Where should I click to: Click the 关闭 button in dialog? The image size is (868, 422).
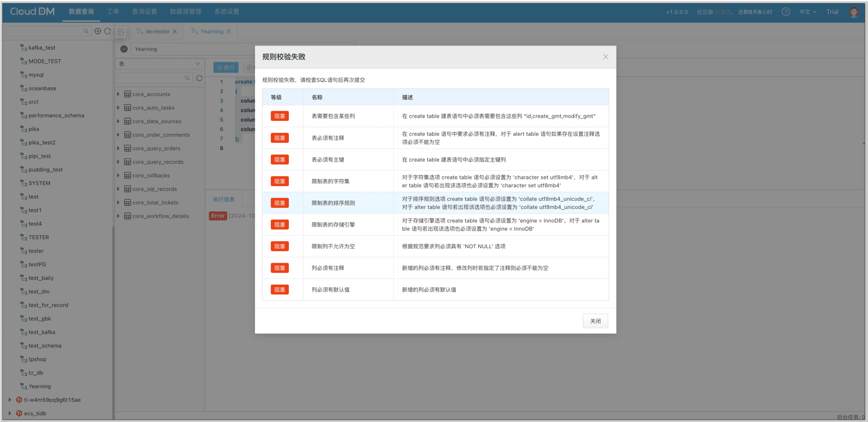click(x=595, y=321)
